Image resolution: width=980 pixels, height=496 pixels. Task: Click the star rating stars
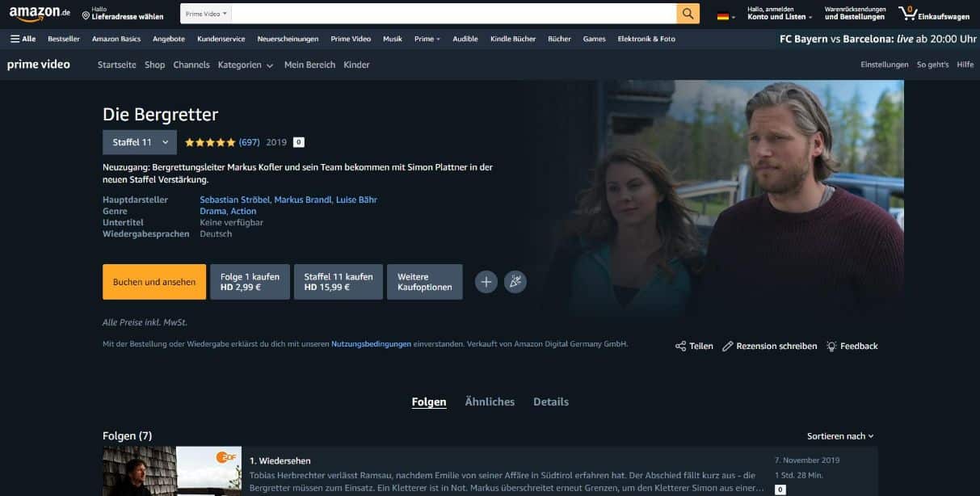(210, 142)
